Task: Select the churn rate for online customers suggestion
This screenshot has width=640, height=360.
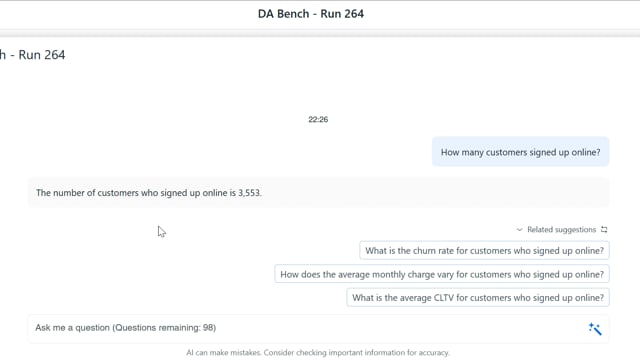Action: 484,251
